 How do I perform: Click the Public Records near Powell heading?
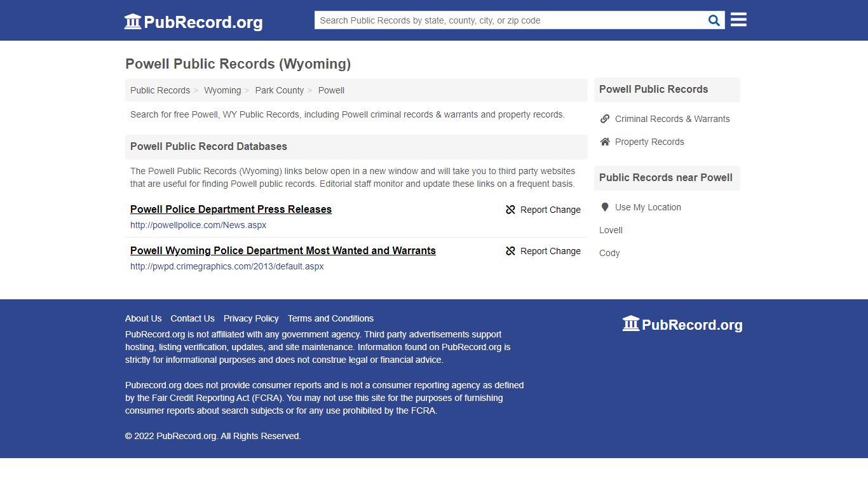pos(666,177)
